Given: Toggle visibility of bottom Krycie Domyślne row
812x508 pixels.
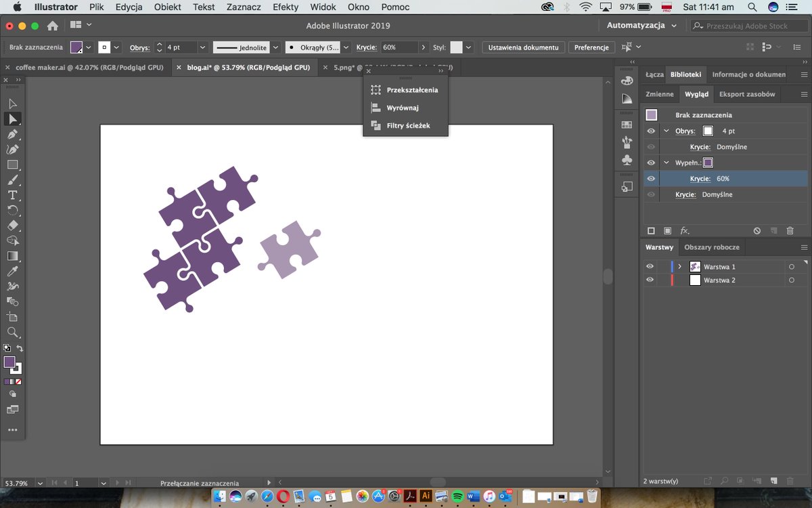Looking at the screenshot, I should pyautogui.click(x=651, y=194).
